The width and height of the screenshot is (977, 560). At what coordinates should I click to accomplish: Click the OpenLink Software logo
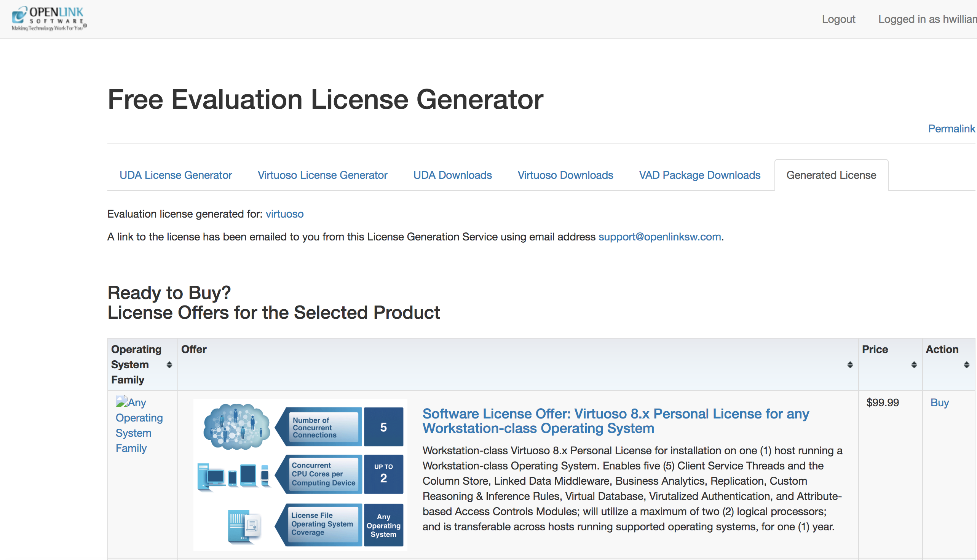click(x=49, y=18)
